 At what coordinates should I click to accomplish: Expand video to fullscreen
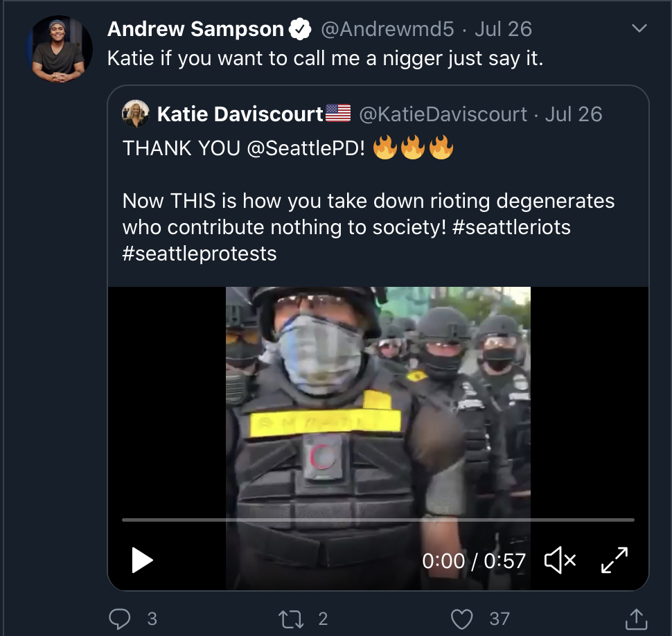614,560
